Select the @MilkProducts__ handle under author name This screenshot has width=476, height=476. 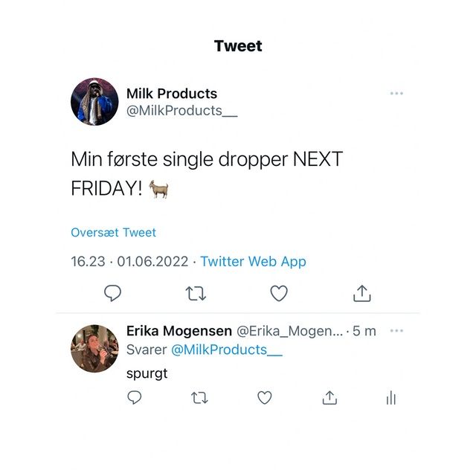[x=174, y=111]
